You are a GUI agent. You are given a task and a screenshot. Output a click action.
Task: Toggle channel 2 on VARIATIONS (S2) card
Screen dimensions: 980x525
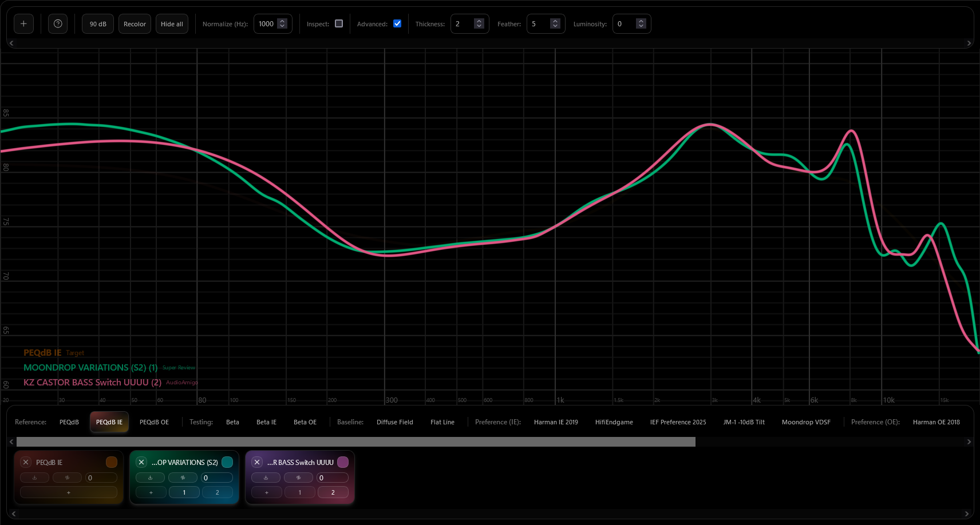pyautogui.click(x=218, y=492)
